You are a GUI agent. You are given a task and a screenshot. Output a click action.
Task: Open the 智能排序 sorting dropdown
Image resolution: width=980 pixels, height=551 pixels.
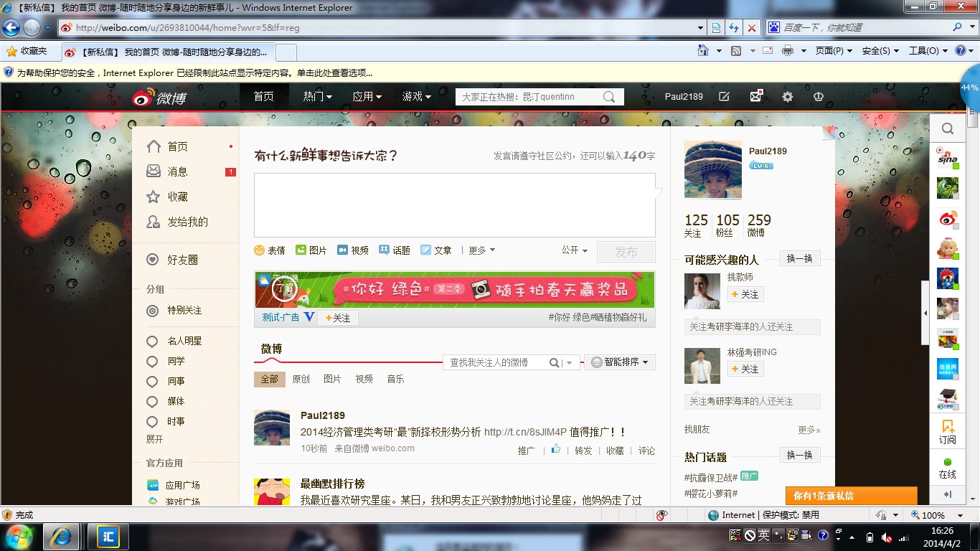coord(620,362)
